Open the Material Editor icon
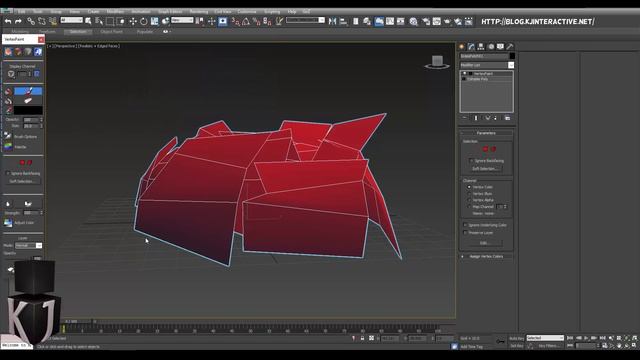Viewport: 640px width, 360px height. point(413,21)
